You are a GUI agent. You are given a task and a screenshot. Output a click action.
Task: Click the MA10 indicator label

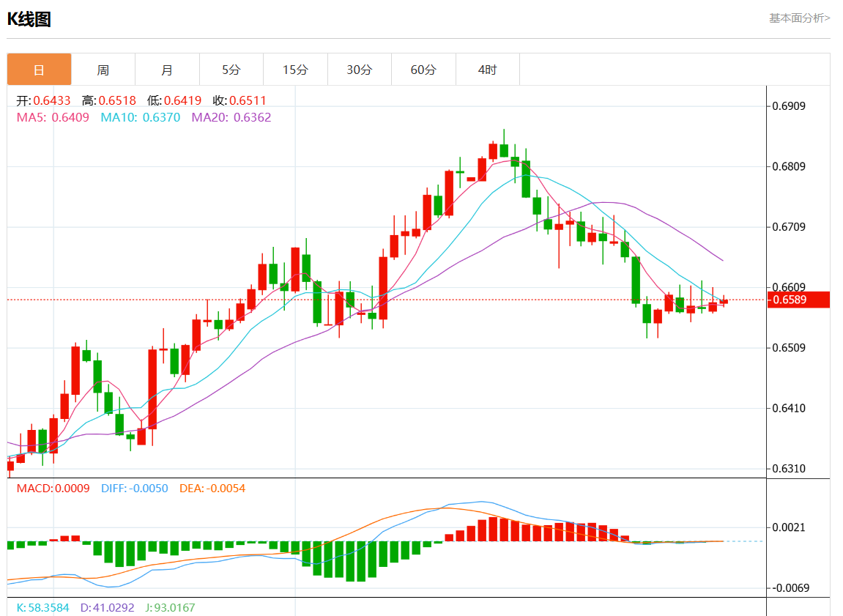pyautogui.click(x=140, y=117)
